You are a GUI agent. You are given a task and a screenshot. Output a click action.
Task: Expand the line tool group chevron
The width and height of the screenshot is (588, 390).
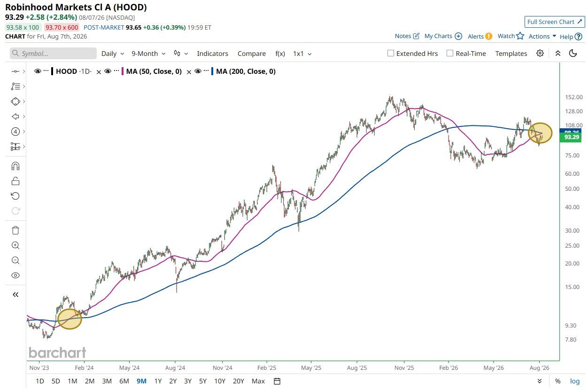pyautogui.click(x=23, y=71)
